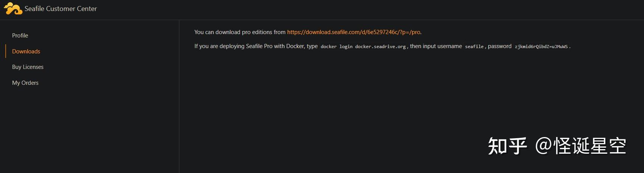This screenshot has width=644, height=173.
Task: Click the seafile username code snippet
Action: click(474, 47)
